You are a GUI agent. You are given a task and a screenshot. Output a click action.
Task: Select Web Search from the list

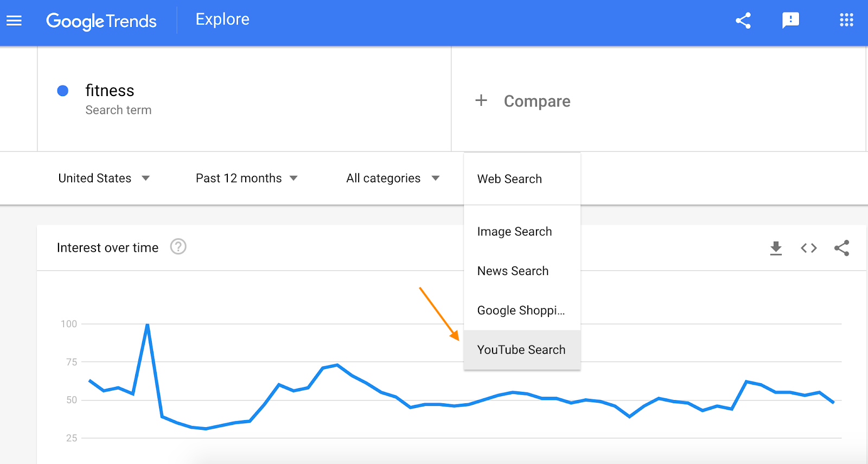[x=509, y=179]
